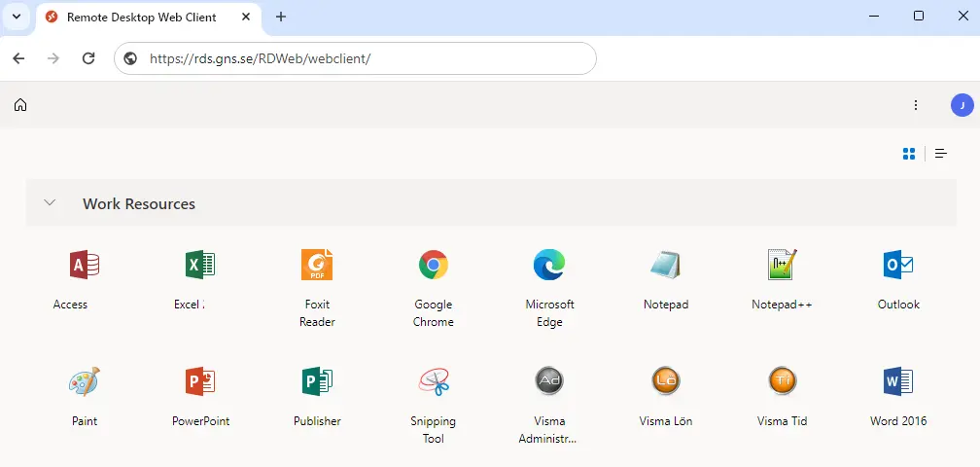The width and height of the screenshot is (980, 467).
Task: Go back to the previous page
Action: coord(18,58)
